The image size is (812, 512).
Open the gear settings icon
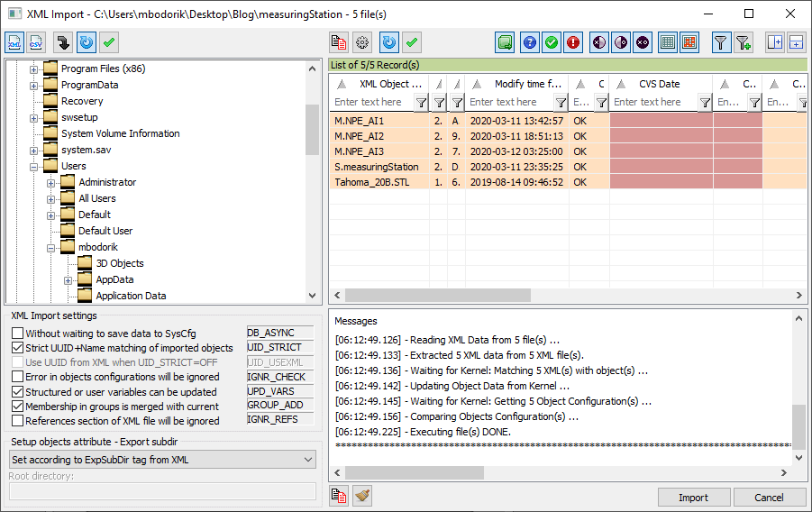click(362, 42)
